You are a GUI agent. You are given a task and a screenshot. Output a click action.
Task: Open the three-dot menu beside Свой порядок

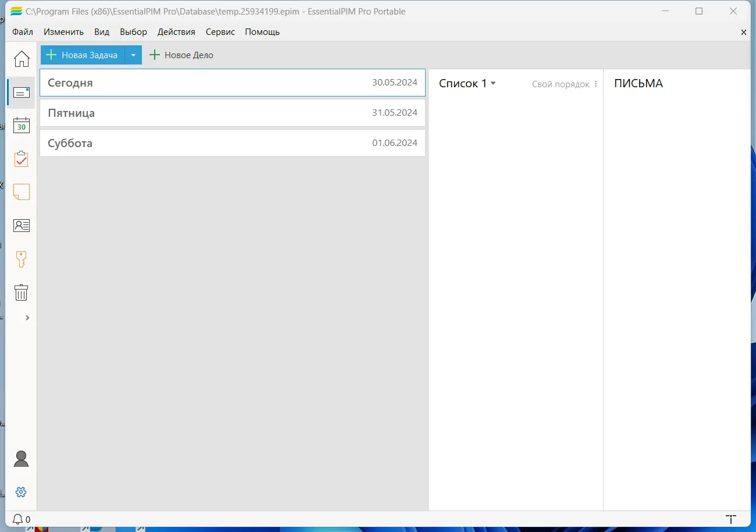[x=595, y=84]
